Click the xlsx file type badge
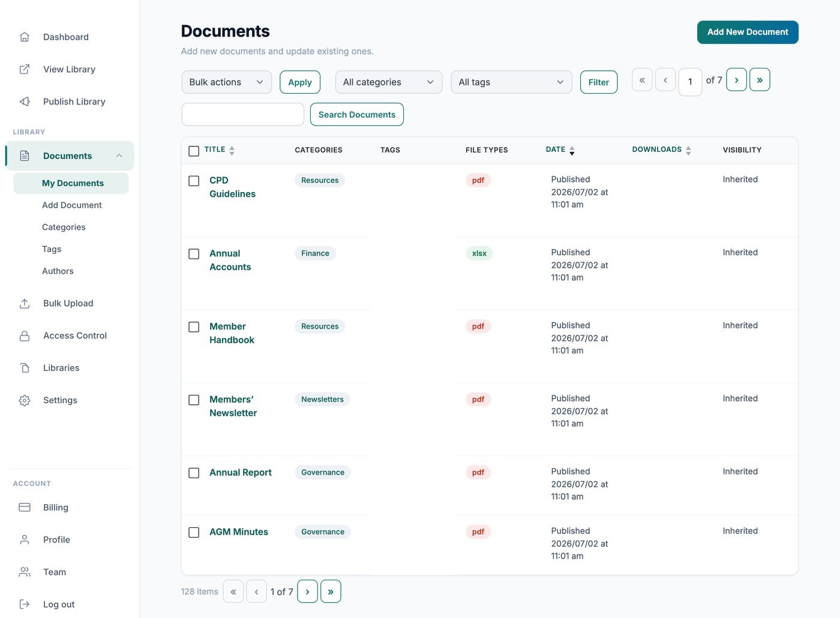Screen dimensions: 840x618 [479, 254]
